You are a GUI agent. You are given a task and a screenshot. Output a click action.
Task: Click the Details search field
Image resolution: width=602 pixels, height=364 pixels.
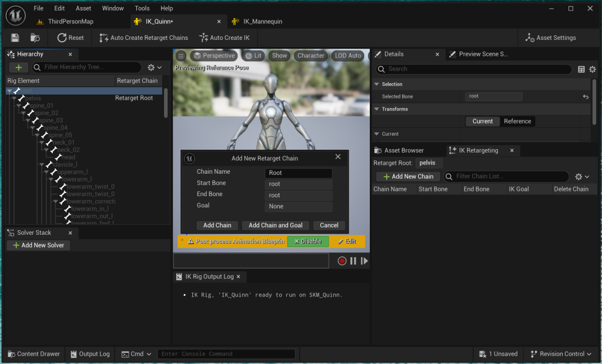(x=474, y=69)
